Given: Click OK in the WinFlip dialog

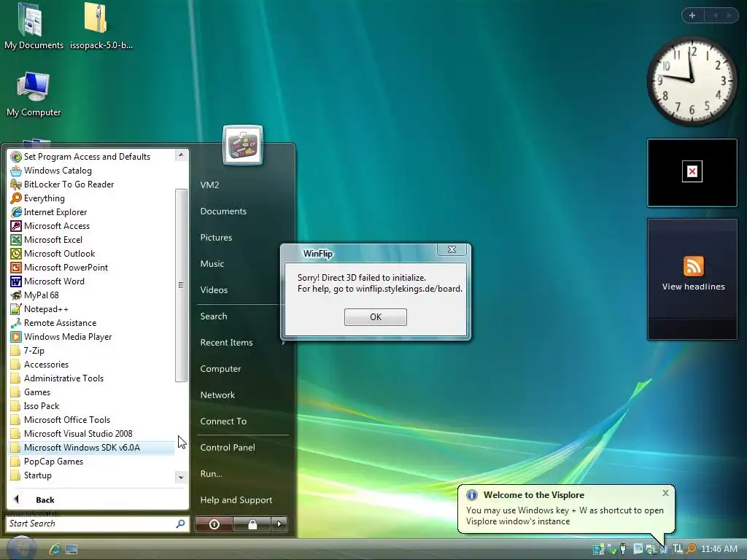Looking at the screenshot, I should tap(376, 316).
